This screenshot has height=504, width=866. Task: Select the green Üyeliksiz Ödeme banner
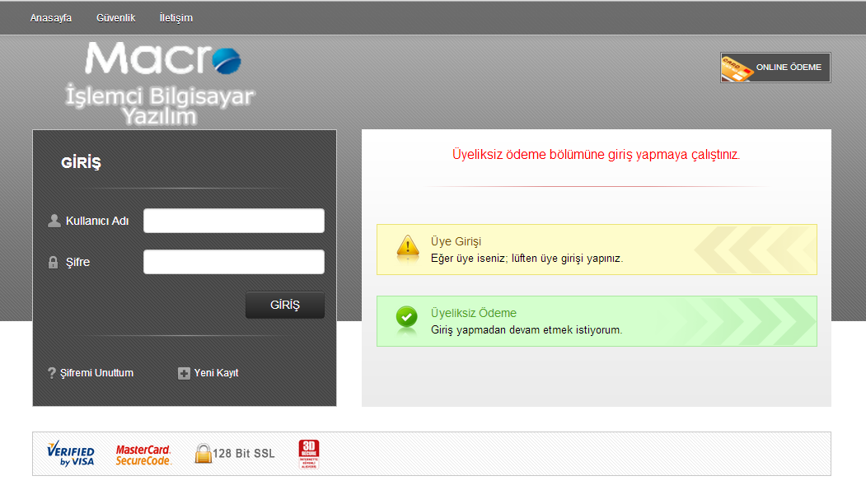(597, 321)
